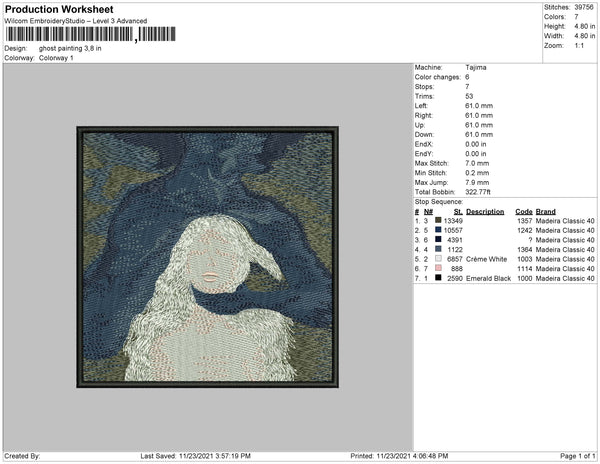The height and width of the screenshot is (464, 600).
Task: Click the pink swatch for code 1114
Action: 438,268
